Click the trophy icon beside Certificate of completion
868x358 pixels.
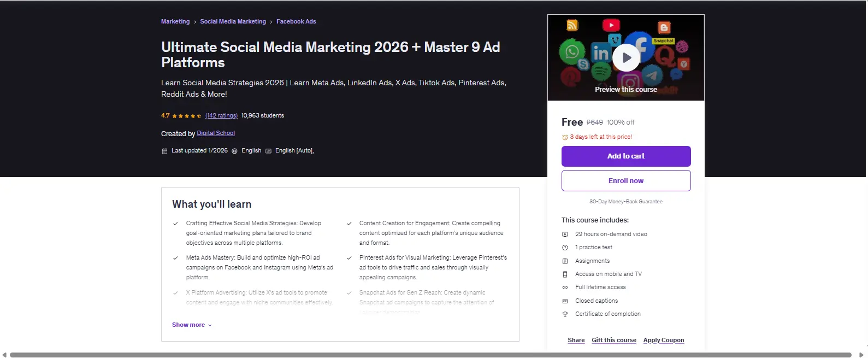tap(565, 314)
